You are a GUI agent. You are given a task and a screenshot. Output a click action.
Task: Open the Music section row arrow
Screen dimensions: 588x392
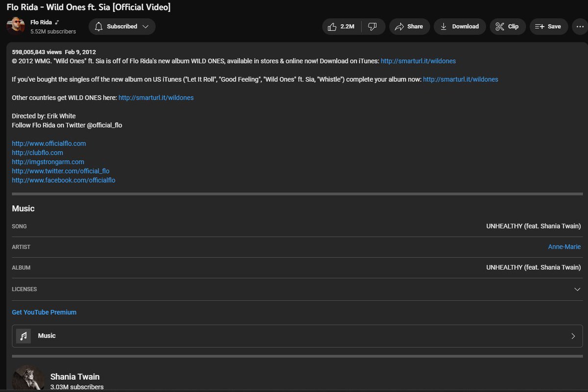point(573,336)
